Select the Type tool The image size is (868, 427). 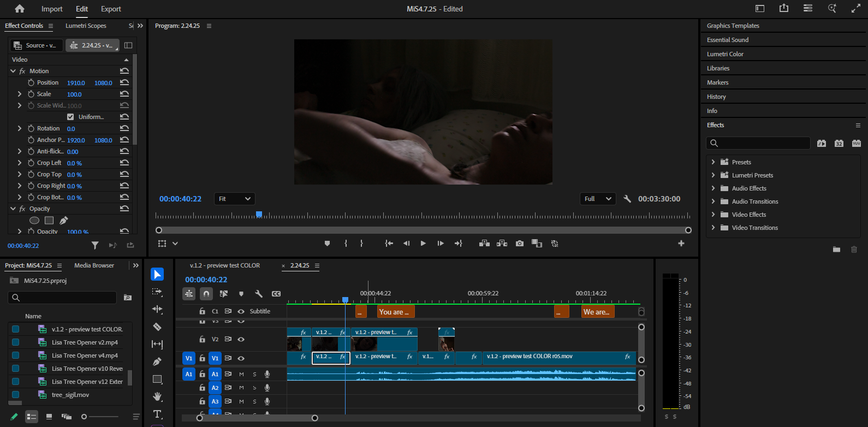click(157, 414)
